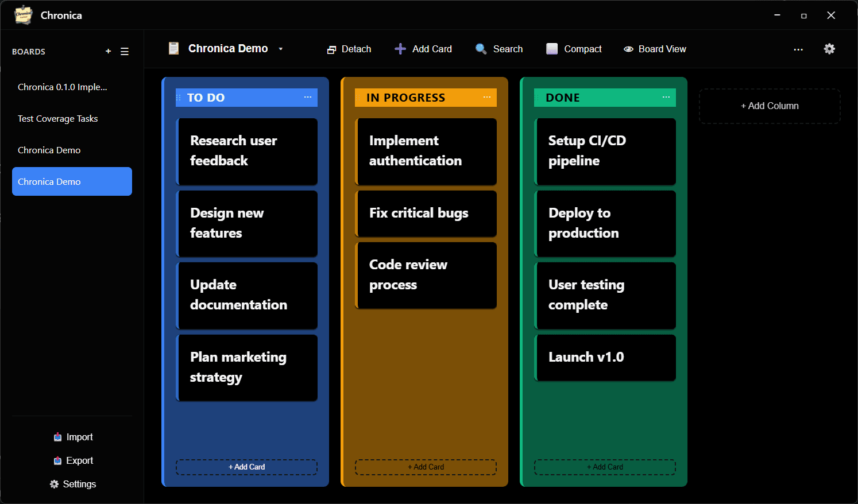The width and height of the screenshot is (858, 504).
Task: Open the DONE column options menu
Action: pos(666,98)
